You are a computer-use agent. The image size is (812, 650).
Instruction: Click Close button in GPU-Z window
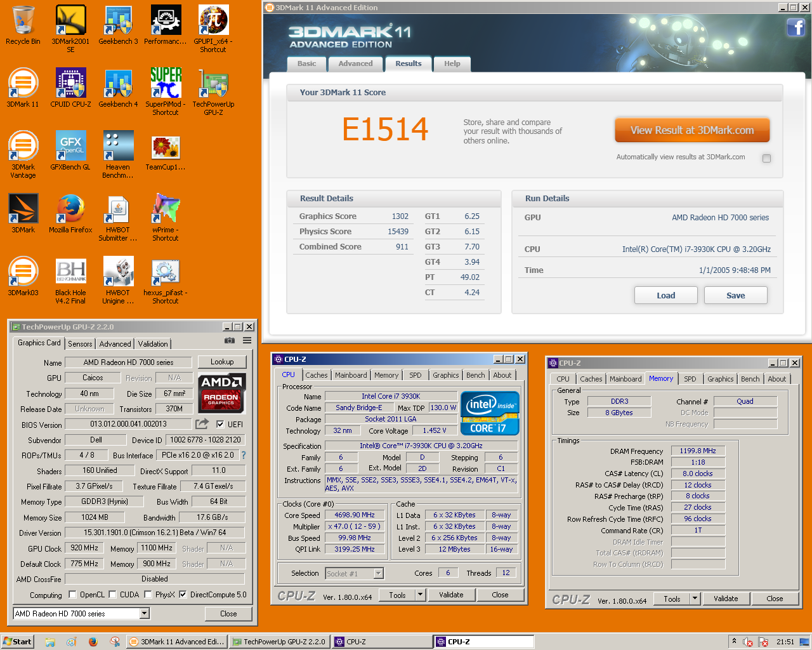[x=228, y=614]
